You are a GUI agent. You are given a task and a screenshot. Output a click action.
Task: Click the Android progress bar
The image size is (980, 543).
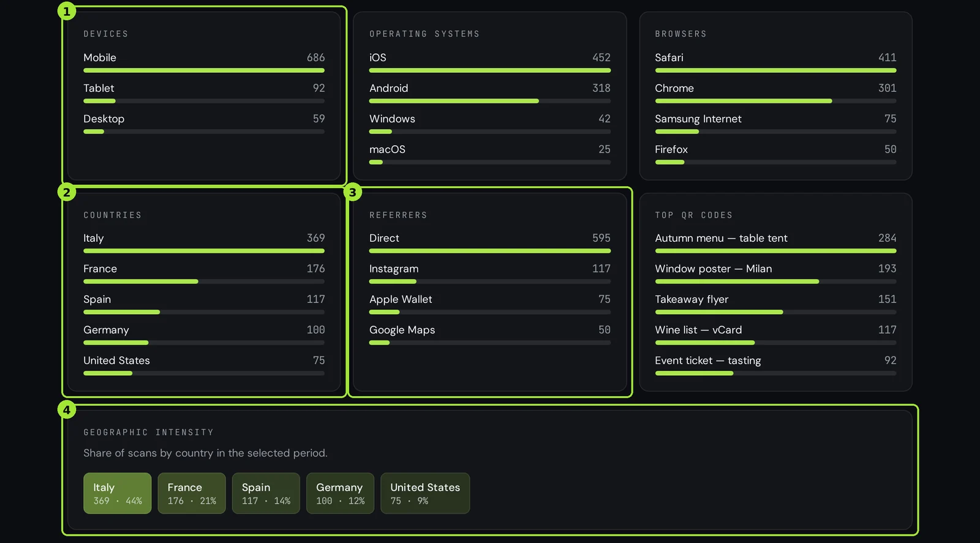(x=490, y=101)
